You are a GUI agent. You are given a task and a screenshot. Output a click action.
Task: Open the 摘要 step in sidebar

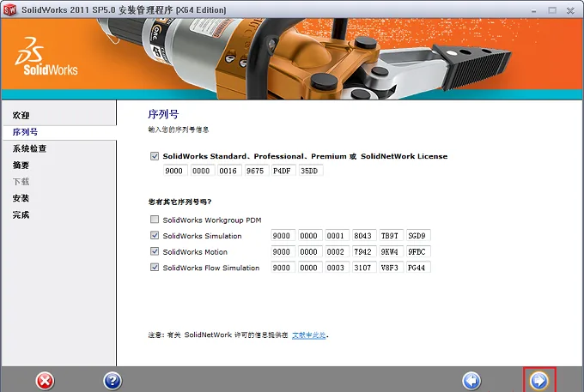point(21,166)
